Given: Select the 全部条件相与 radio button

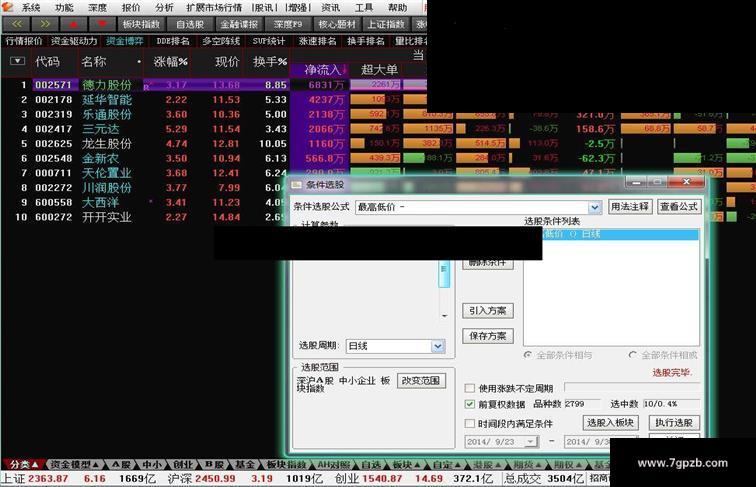Looking at the screenshot, I should [528, 355].
